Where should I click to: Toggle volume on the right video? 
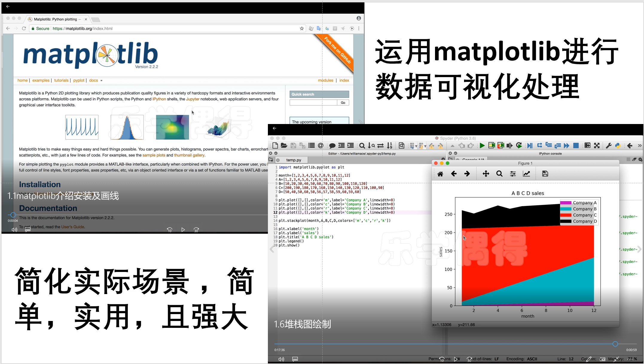click(x=281, y=359)
